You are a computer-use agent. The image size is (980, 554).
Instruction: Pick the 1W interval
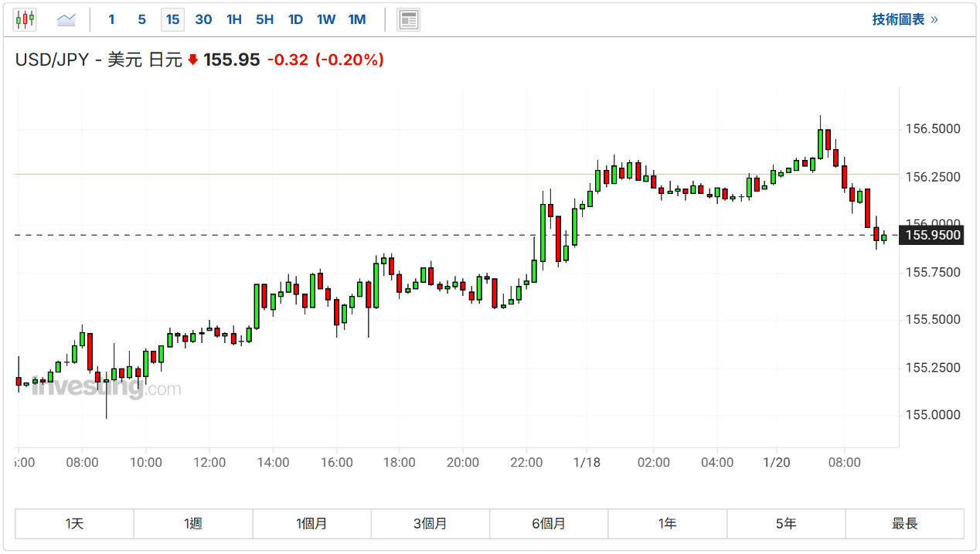(326, 19)
